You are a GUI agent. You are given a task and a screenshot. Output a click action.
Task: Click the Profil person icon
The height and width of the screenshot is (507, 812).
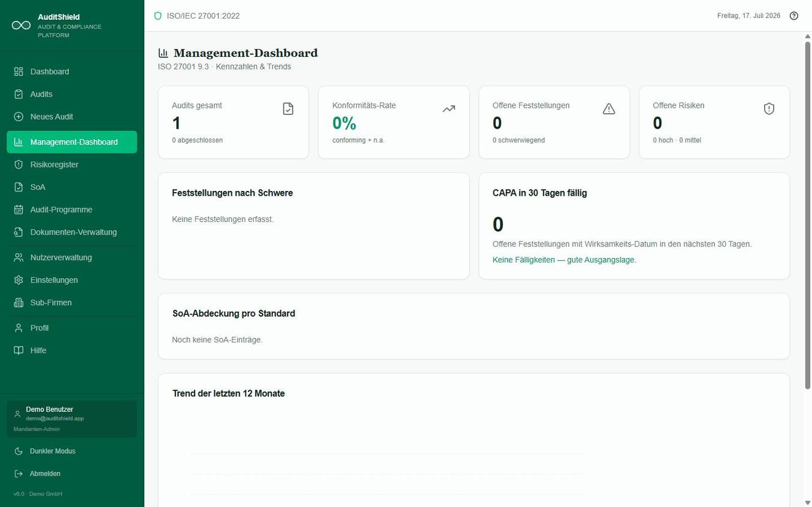(19, 328)
